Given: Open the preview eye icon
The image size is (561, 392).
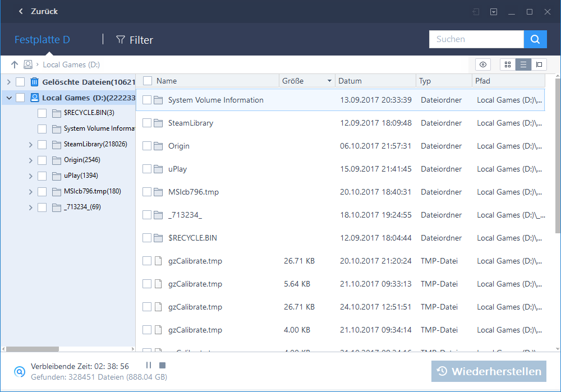Looking at the screenshot, I should (483, 64).
